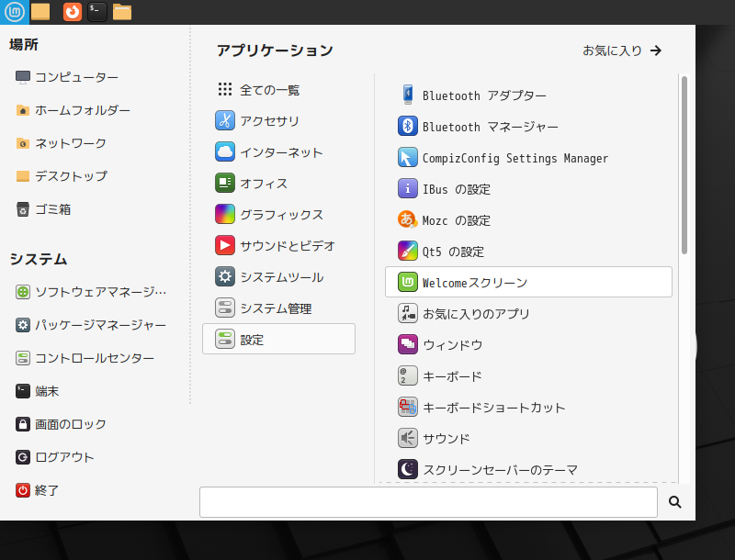Launch Firefox from the top panel
735x560 pixels.
tap(73, 12)
